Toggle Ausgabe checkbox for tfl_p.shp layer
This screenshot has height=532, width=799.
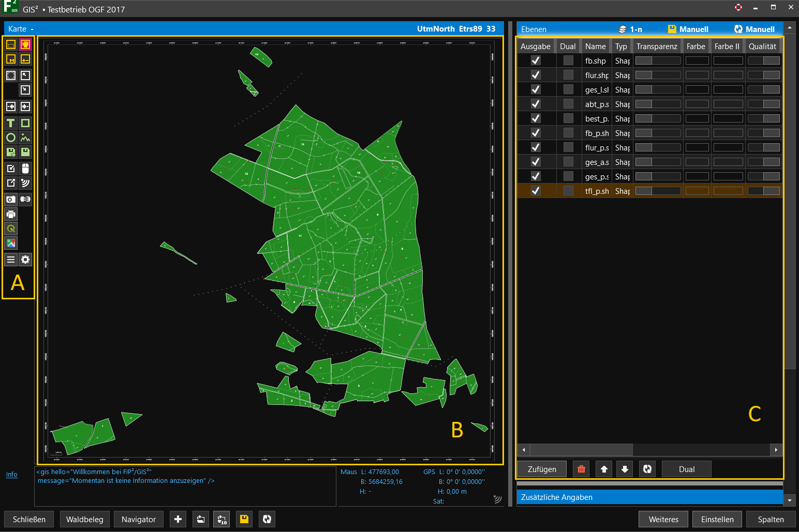[536, 191]
